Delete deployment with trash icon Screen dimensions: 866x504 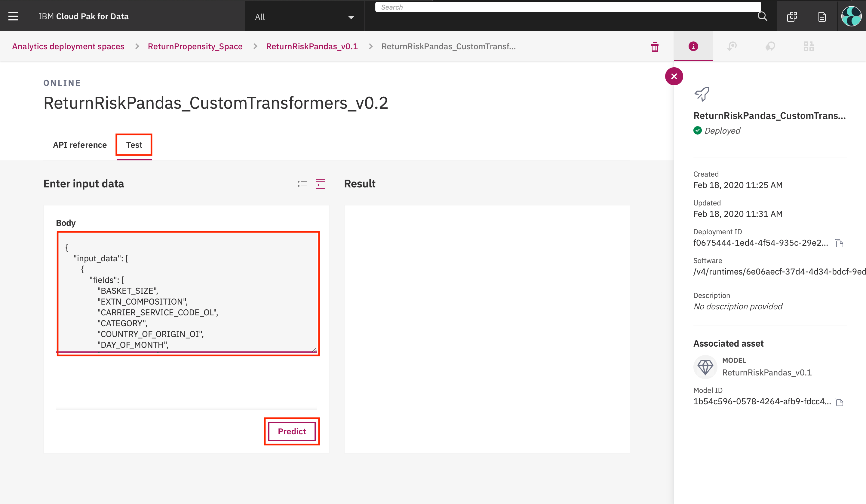point(655,47)
